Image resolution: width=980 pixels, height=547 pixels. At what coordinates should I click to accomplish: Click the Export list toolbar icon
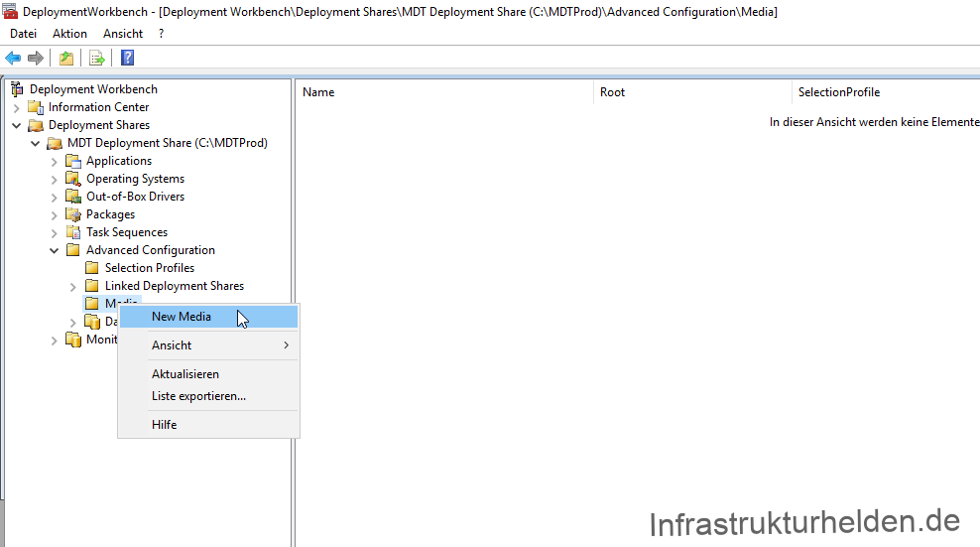click(x=97, y=59)
